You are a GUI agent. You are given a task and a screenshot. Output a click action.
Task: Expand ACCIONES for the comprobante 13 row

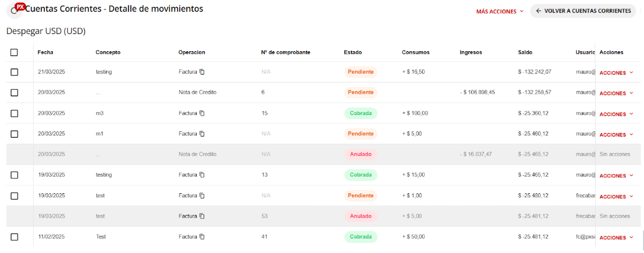616,176
